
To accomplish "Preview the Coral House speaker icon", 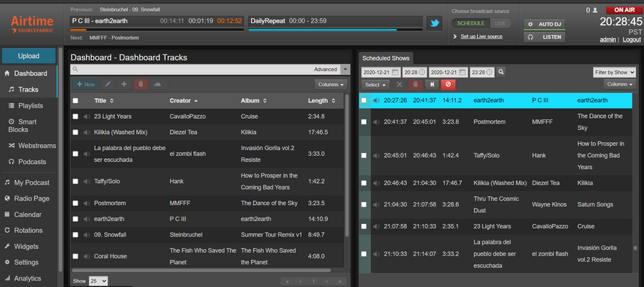I will 86,256.
